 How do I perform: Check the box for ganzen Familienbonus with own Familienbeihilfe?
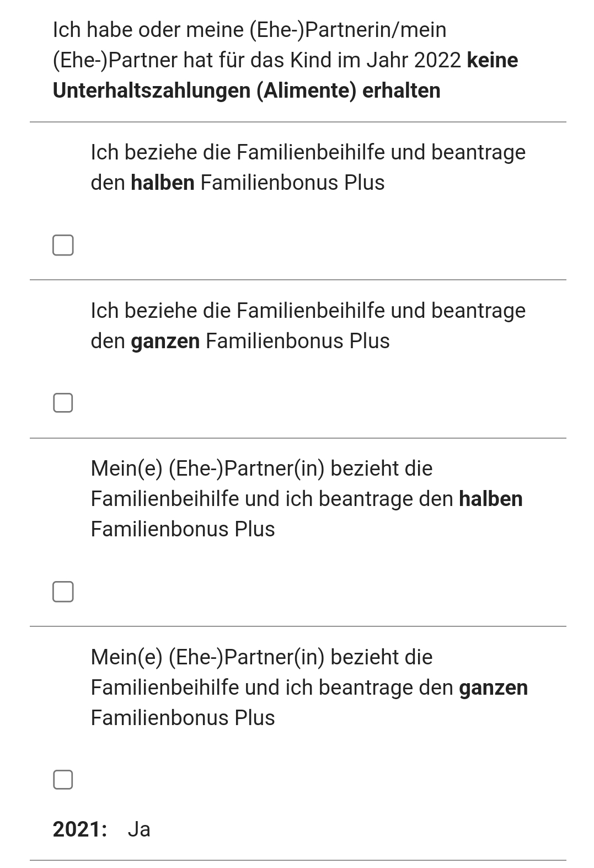click(63, 403)
